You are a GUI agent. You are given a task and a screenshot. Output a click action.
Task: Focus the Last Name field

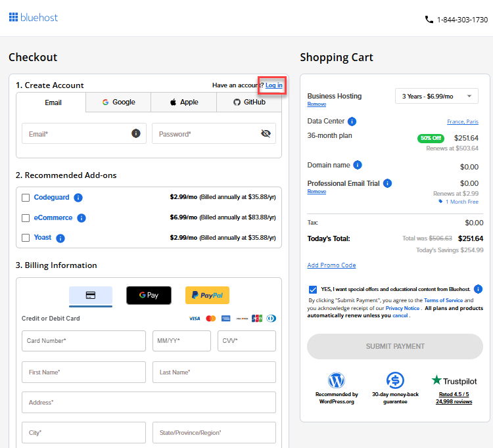[214, 372]
